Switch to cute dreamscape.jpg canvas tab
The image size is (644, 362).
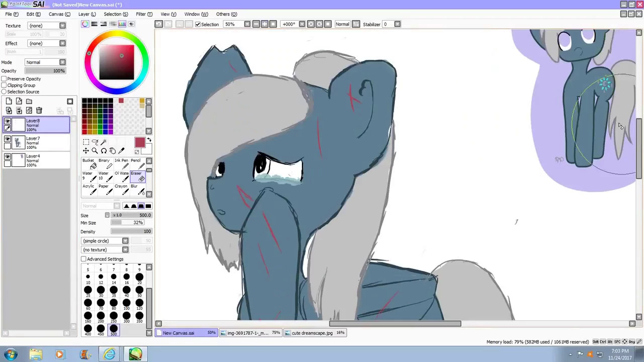pos(315,333)
